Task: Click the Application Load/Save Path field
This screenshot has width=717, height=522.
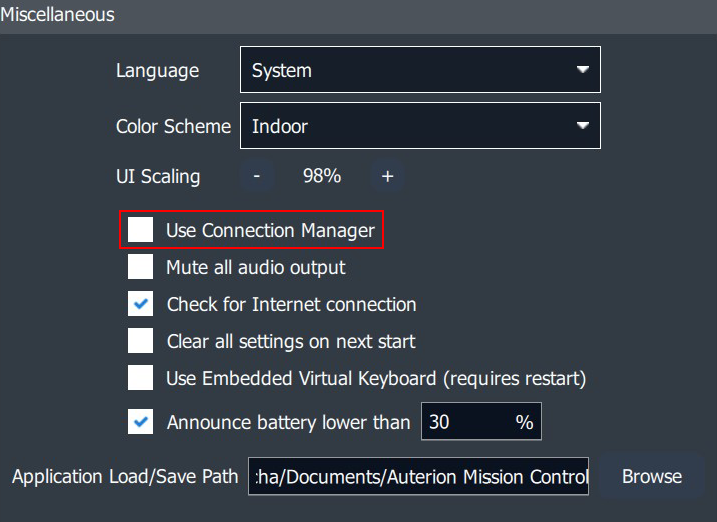Action: point(418,477)
